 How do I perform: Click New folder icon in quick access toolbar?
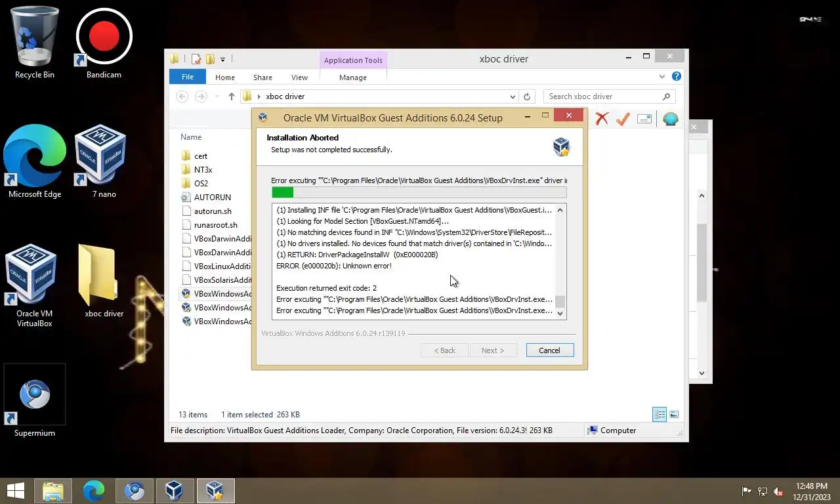tap(211, 59)
